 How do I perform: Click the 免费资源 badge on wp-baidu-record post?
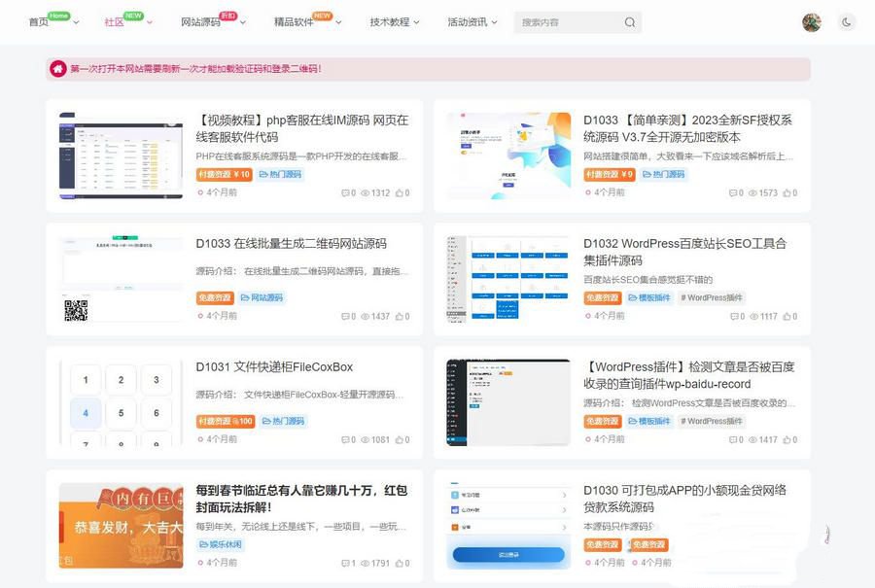[x=602, y=421]
